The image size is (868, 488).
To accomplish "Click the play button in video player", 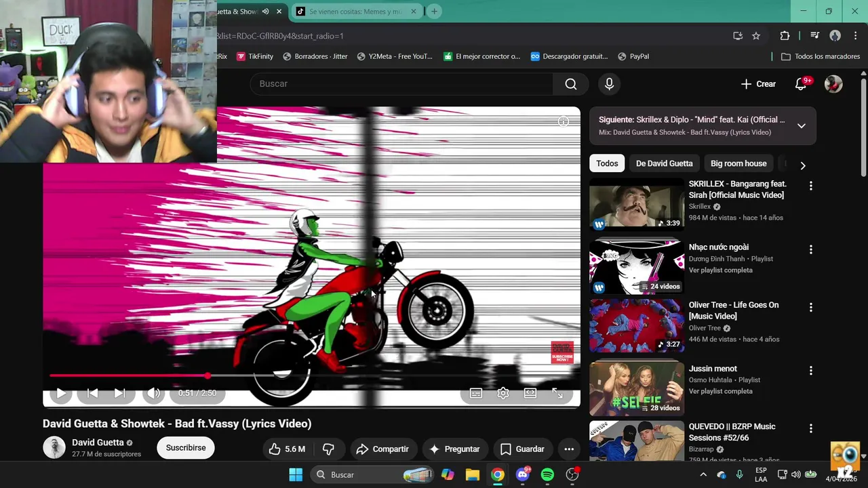I will pos(60,393).
